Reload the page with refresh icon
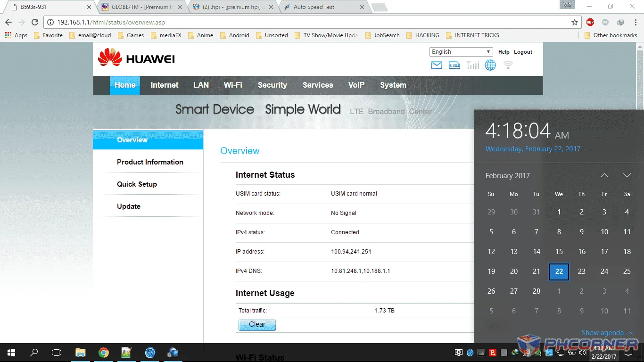This screenshot has width=644, height=362. click(35, 22)
